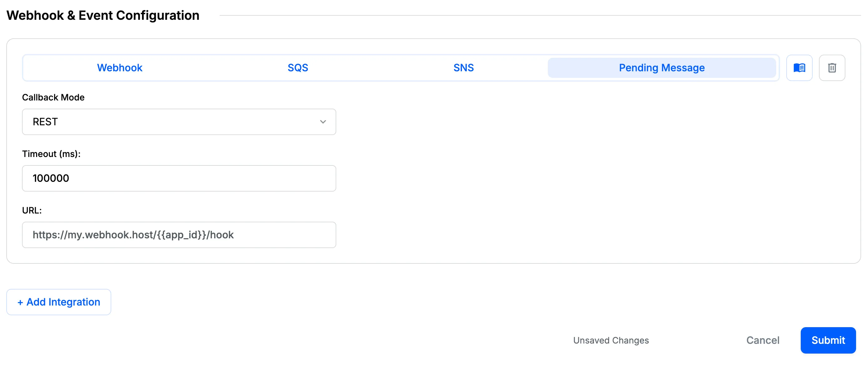Focus the webhook URL input field

(179, 235)
